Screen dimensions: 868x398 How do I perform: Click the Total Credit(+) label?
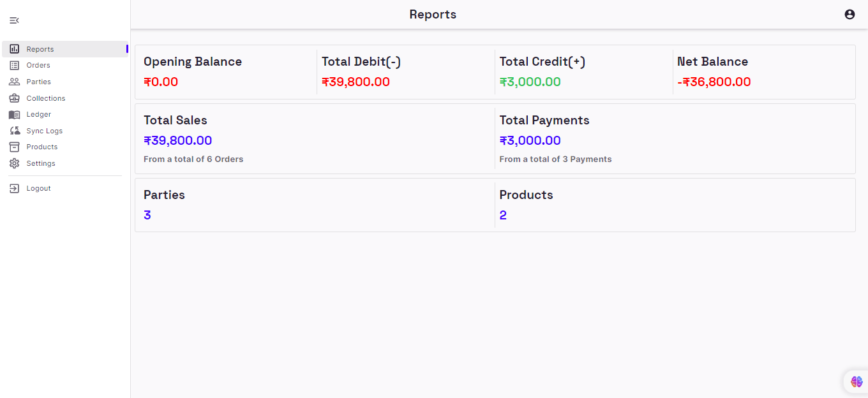542,61
